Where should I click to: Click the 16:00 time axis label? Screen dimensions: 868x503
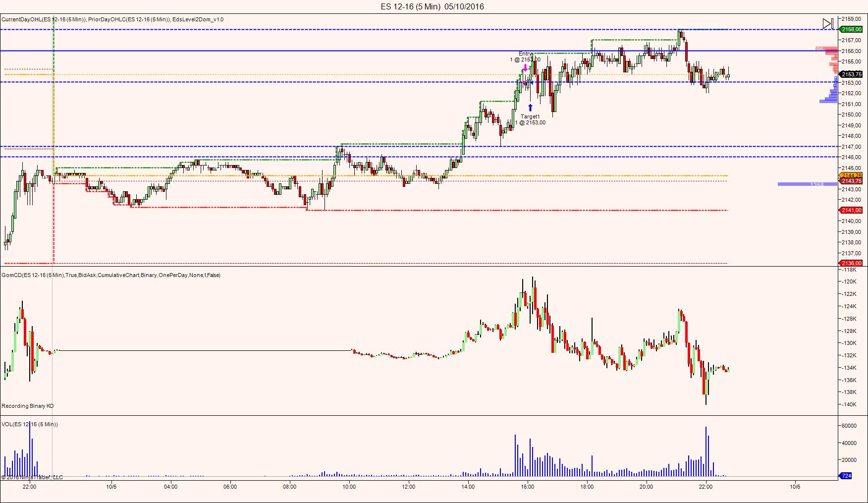tap(528, 487)
